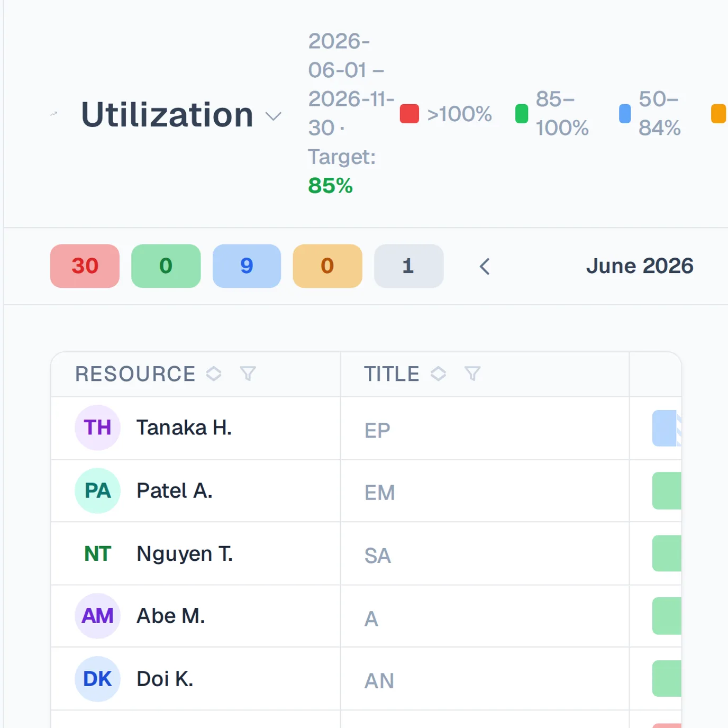Viewport: 728px width, 728px height.
Task: Click the PA avatar for Patel A.
Action: click(x=98, y=491)
